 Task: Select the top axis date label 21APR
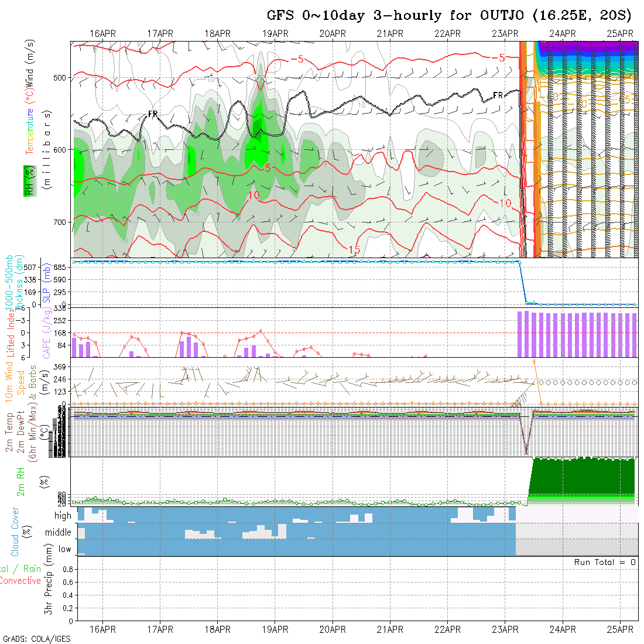(390, 34)
